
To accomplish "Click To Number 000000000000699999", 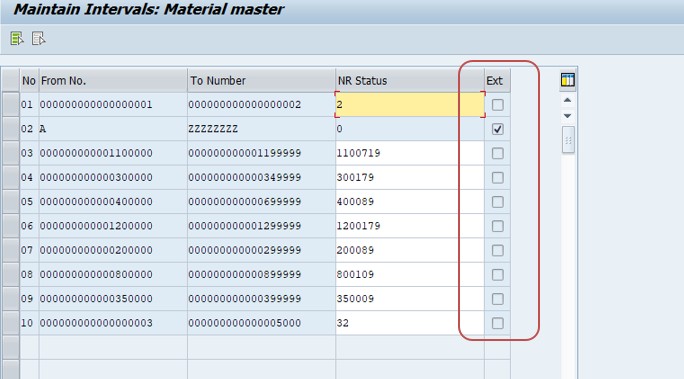I will coord(262,202).
